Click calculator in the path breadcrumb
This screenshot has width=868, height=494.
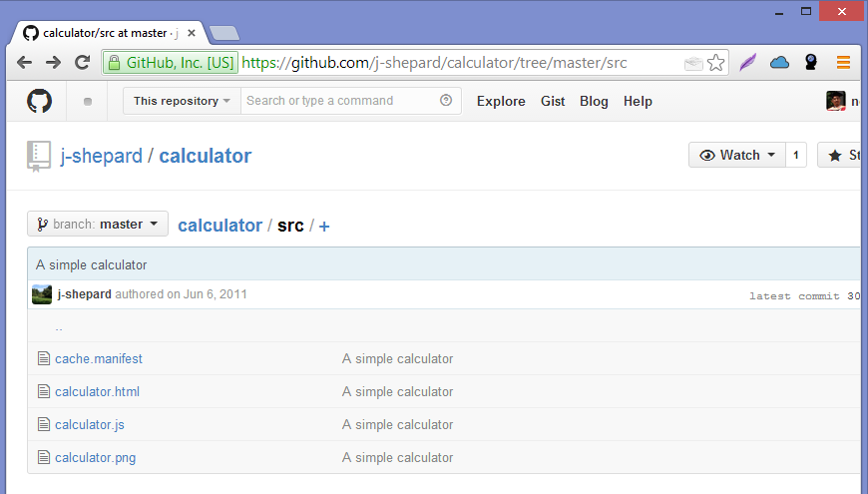click(x=219, y=226)
